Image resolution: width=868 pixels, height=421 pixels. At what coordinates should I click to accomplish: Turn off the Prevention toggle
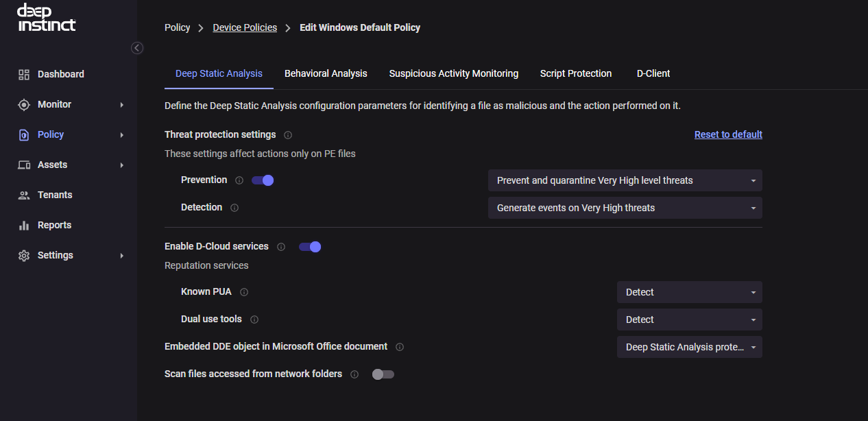(263, 180)
